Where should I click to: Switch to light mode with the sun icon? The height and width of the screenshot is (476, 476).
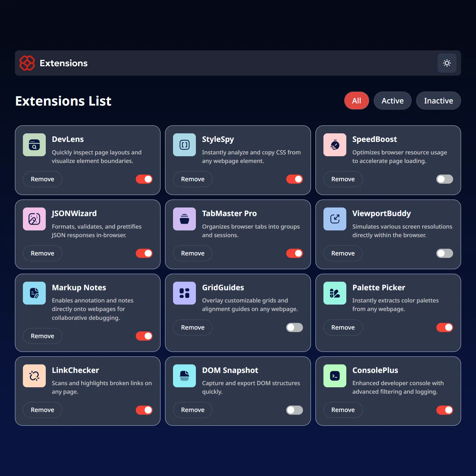(447, 63)
